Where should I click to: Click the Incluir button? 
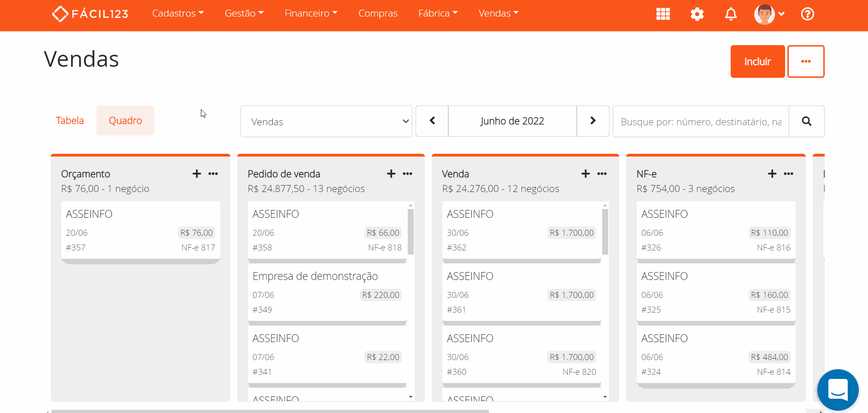757,62
